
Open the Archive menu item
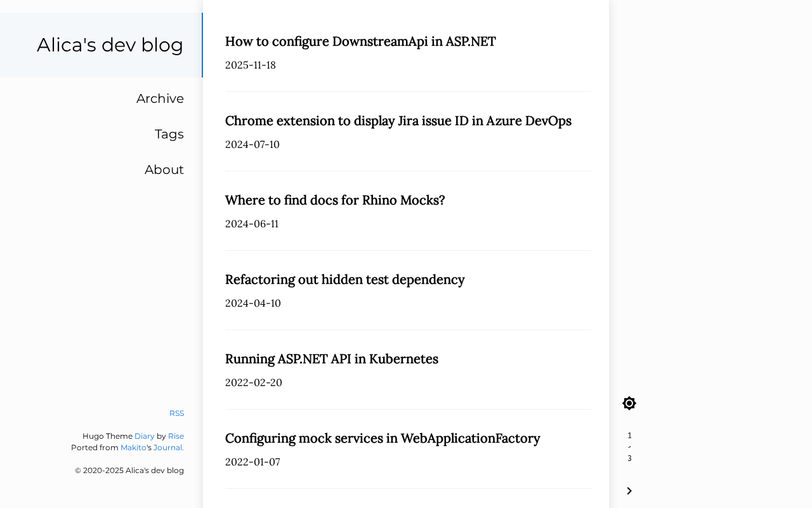tap(160, 98)
